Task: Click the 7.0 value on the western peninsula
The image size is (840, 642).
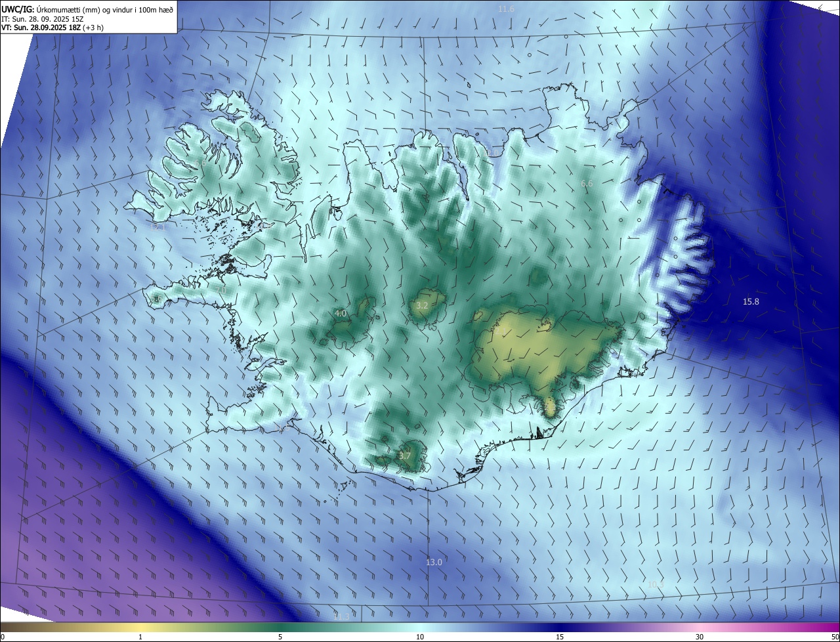Action: [221, 289]
